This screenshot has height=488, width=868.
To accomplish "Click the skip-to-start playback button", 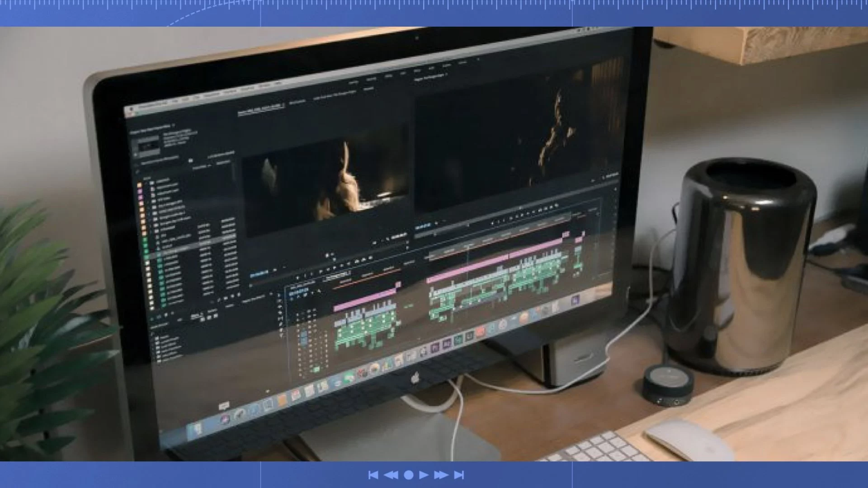I will pyautogui.click(x=373, y=475).
